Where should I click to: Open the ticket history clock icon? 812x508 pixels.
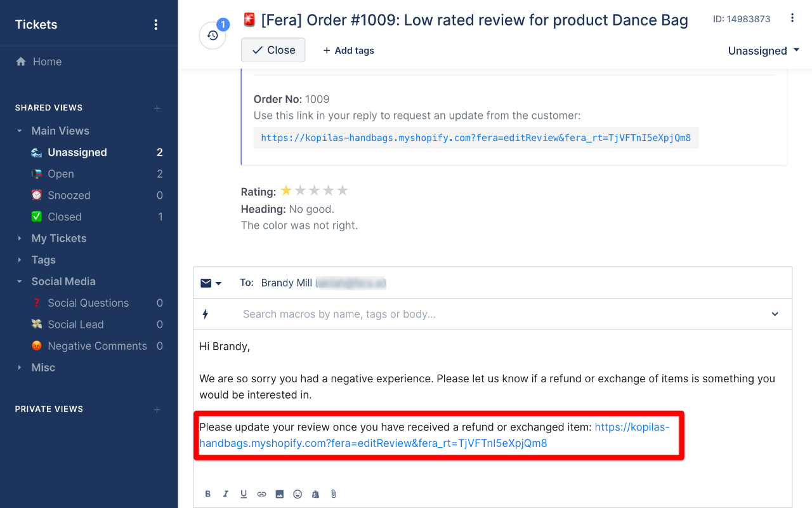[213, 36]
